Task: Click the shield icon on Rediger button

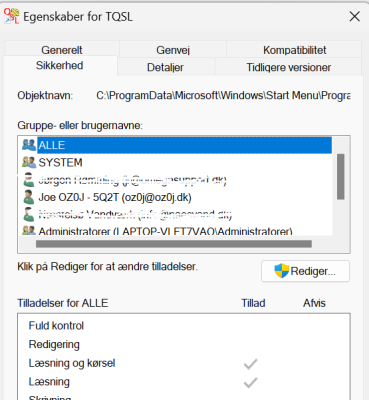Action: 282,271
